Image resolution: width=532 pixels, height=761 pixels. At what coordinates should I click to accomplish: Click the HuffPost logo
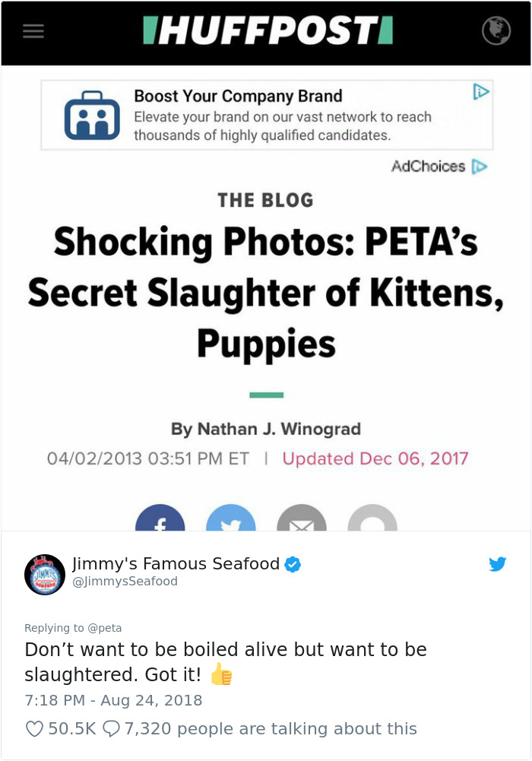[266, 32]
